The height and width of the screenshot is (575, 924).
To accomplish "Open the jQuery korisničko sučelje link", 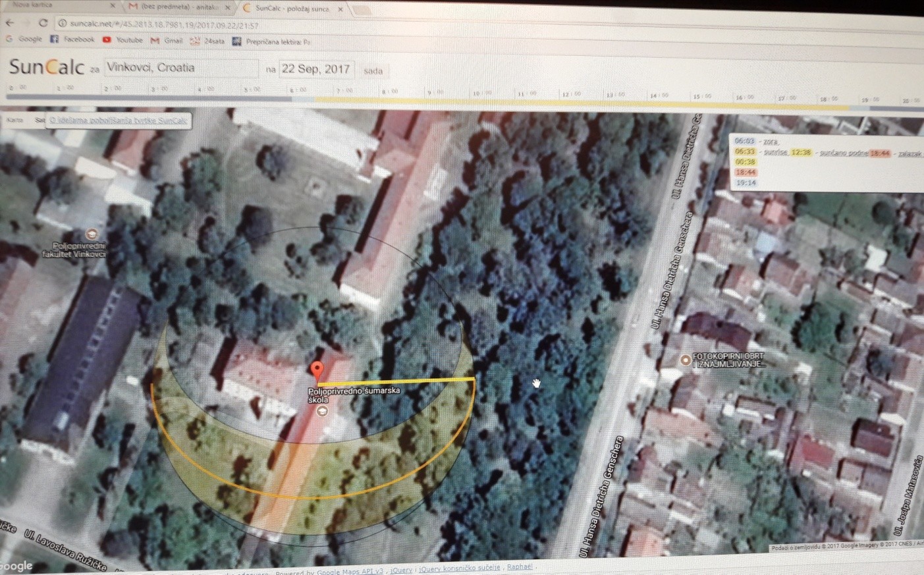I will 459,568.
